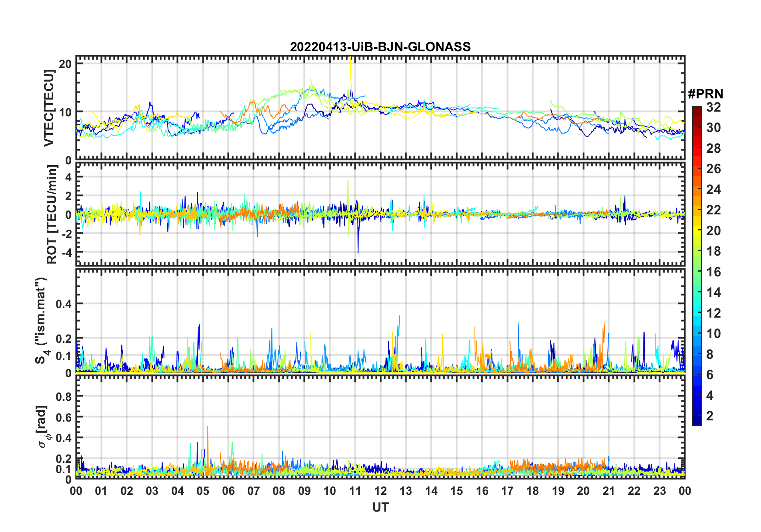The image size is (761, 532).
Task: Click the colorbar tick label 20
Action: pos(713,231)
